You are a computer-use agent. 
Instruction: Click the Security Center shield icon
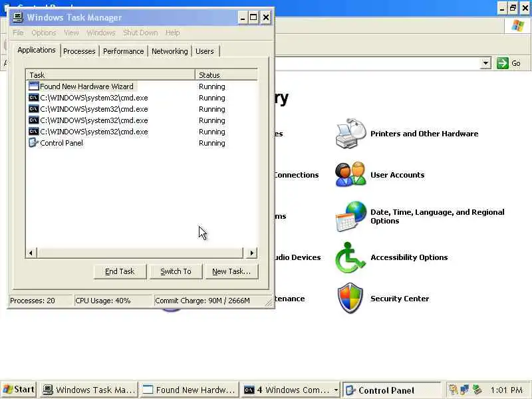click(x=350, y=298)
